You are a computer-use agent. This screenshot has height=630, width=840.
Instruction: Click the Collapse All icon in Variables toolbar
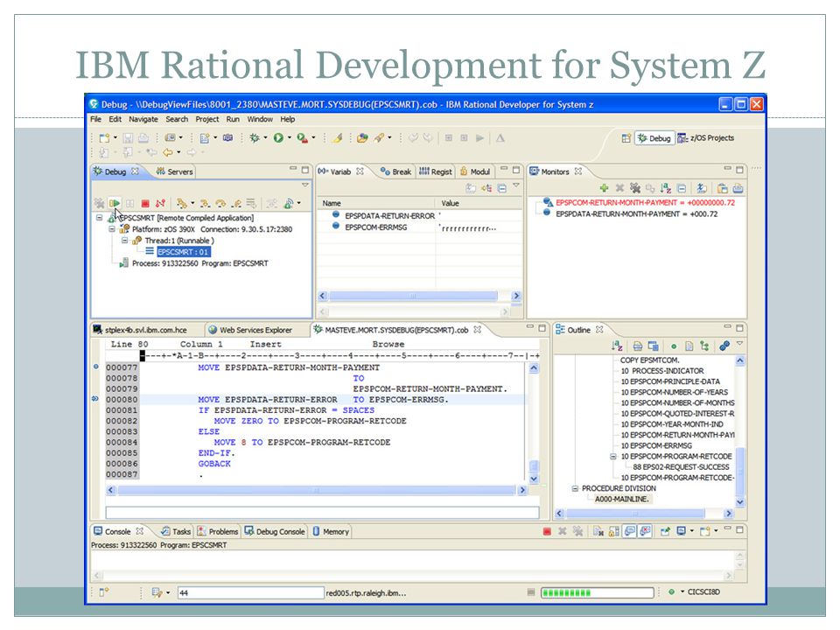pyautogui.click(x=502, y=188)
